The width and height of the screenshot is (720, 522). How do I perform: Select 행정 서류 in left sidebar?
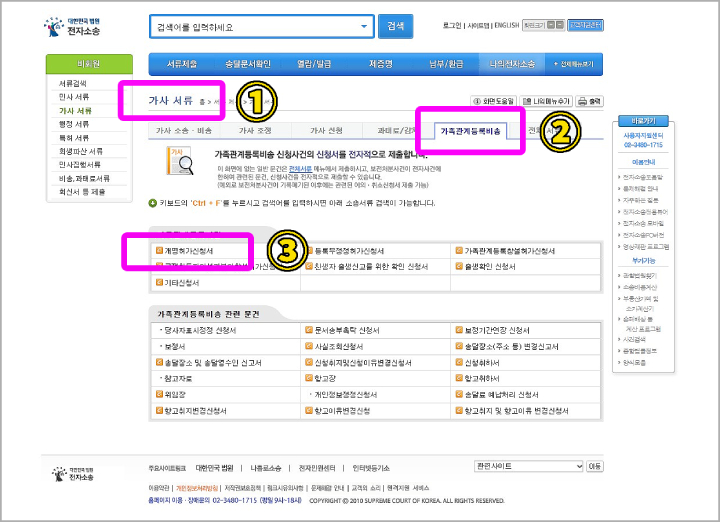pos(74,124)
